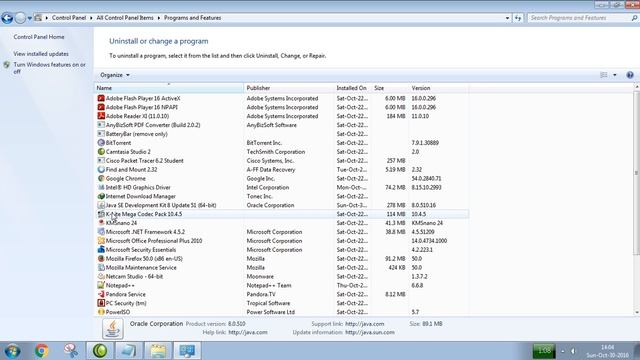Click the BitTorrent program icon

(x=101, y=143)
